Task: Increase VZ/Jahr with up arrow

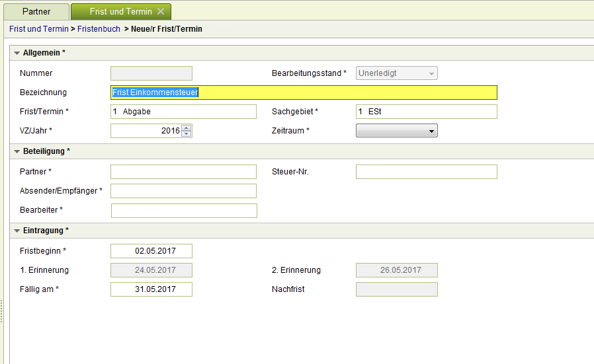Action: tap(187, 128)
